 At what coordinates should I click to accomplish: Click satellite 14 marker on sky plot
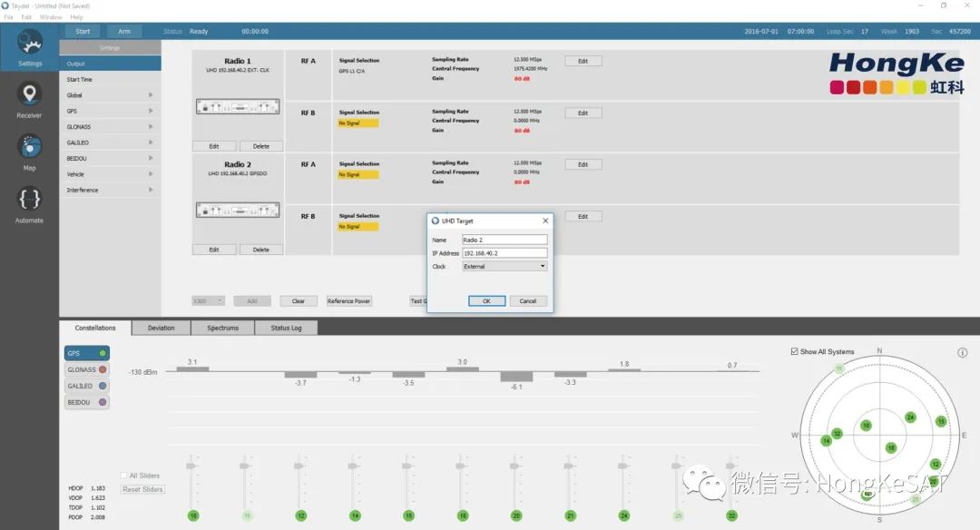[x=827, y=441]
